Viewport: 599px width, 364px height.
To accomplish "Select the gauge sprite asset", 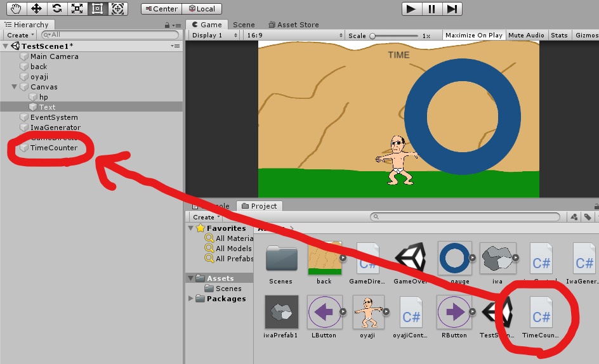I will [454, 264].
